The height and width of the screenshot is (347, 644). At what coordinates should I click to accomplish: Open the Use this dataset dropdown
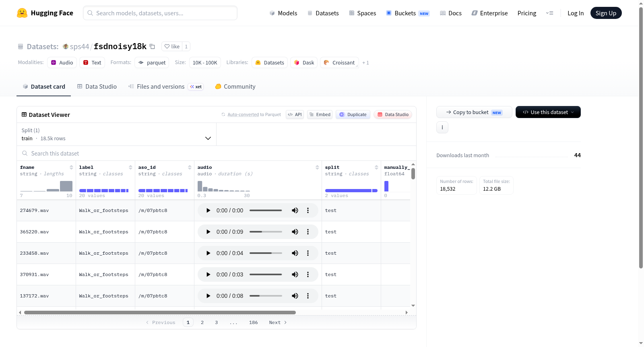[x=548, y=112]
